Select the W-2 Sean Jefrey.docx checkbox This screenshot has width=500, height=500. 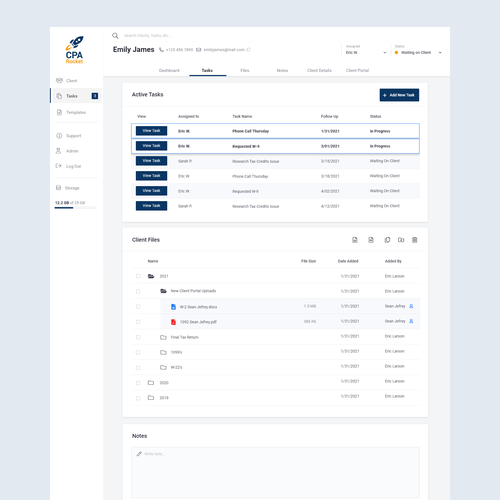coord(138,307)
